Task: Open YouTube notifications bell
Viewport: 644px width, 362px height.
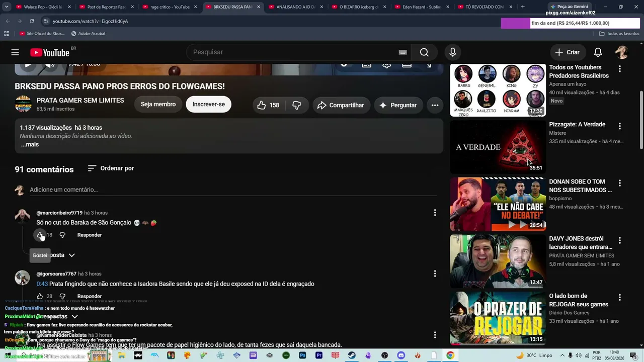Action: [598, 52]
